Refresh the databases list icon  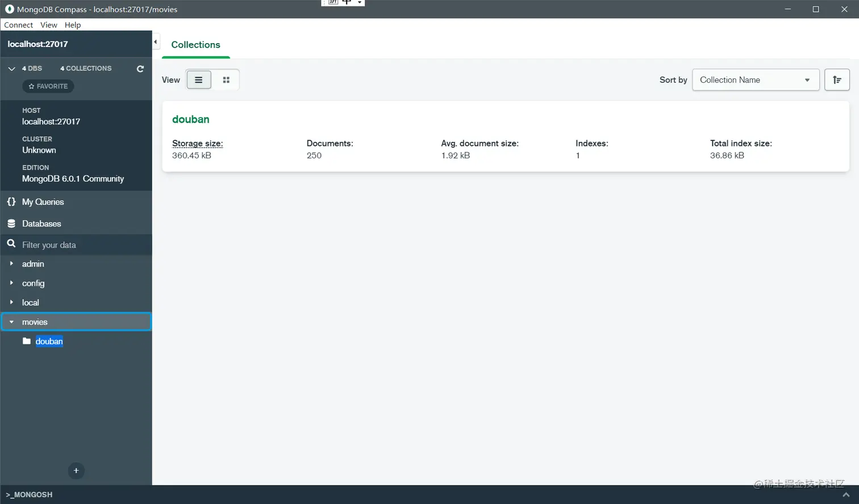[x=140, y=69]
